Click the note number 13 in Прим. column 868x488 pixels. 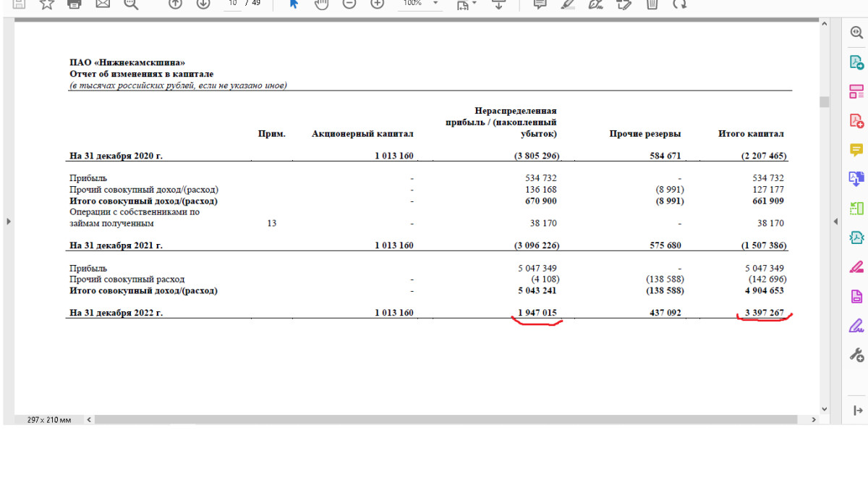(271, 224)
